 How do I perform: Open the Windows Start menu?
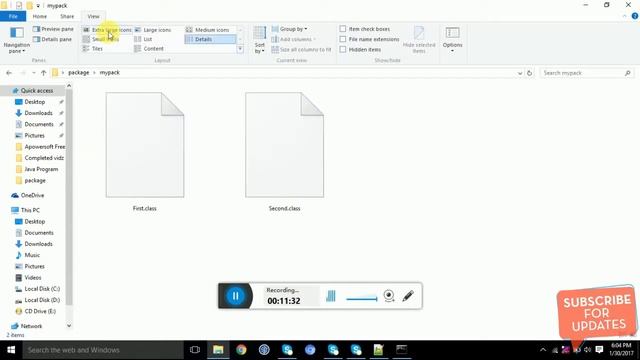[11, 350]
